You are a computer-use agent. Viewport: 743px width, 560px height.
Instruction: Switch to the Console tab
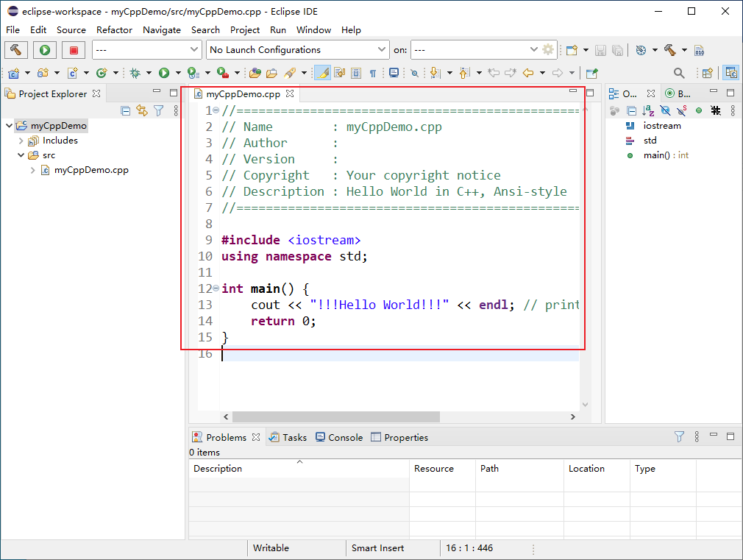[x=339, y=437]
